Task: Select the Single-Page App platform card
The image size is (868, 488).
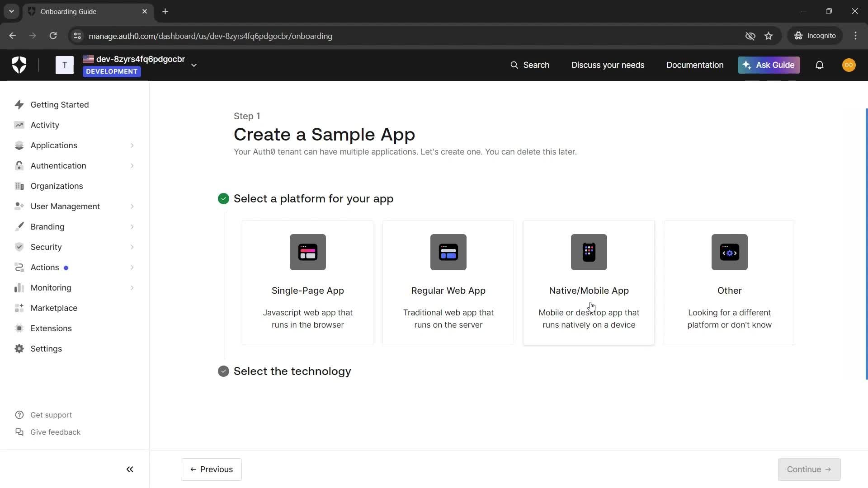Action: coord(307,282)
